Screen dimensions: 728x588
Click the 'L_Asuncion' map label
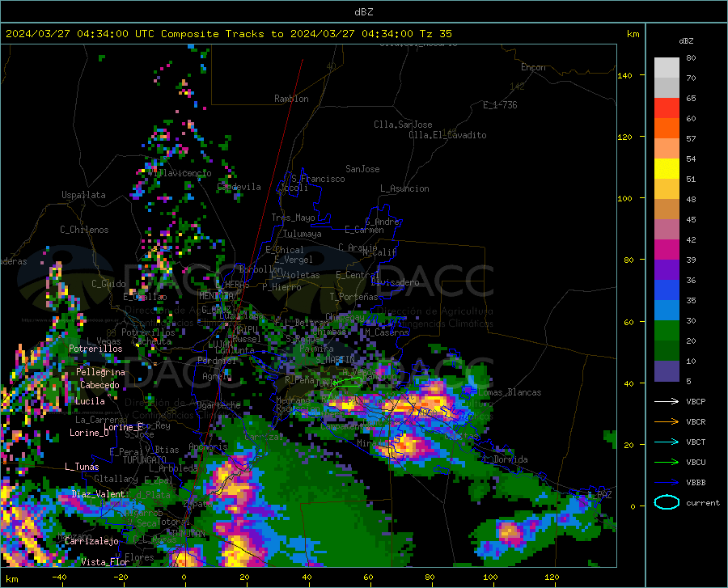click(x=405, y=188)
